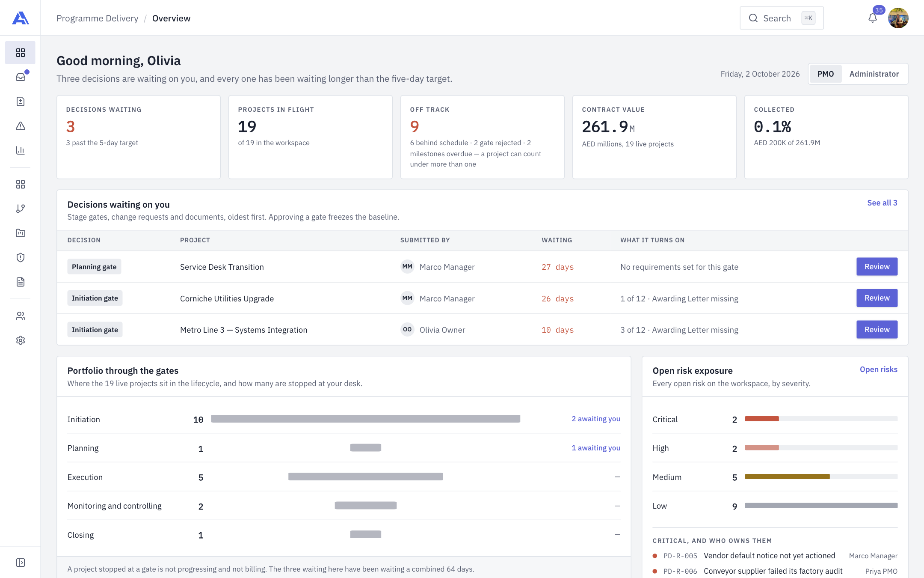The width and height of the screenshot is (924, 578).
Task: Switch to the PMO role view
Action: pos(825,74)
